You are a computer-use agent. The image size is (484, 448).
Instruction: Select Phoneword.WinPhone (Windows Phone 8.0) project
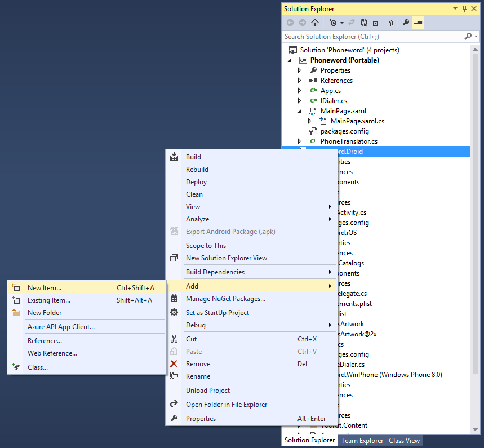coord(390,375)
